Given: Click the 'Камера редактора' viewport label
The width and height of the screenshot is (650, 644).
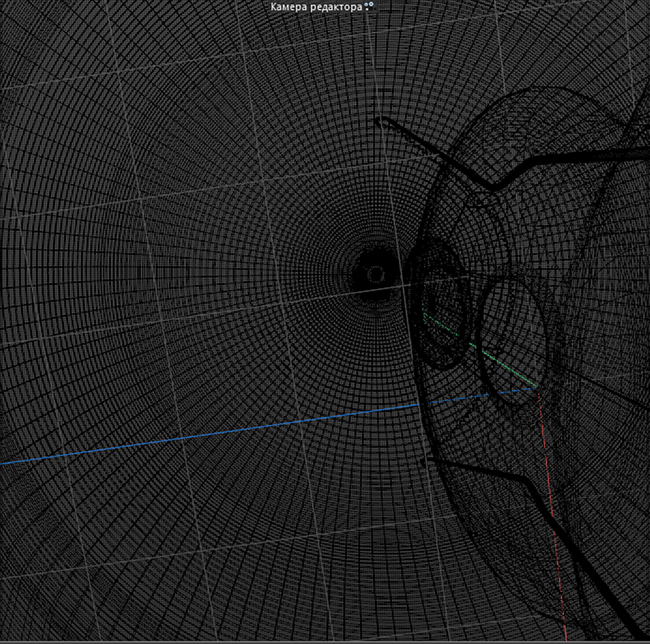Looking at the screenshot, I should 316,7.
